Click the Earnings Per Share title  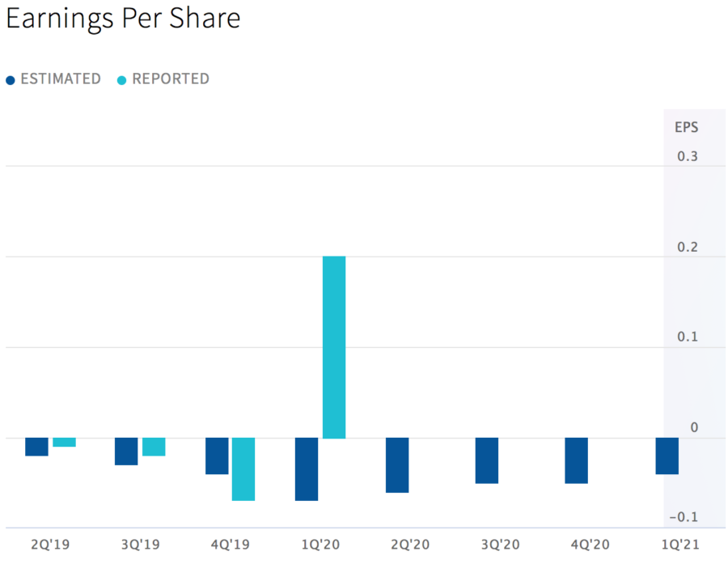pos(123,19)
